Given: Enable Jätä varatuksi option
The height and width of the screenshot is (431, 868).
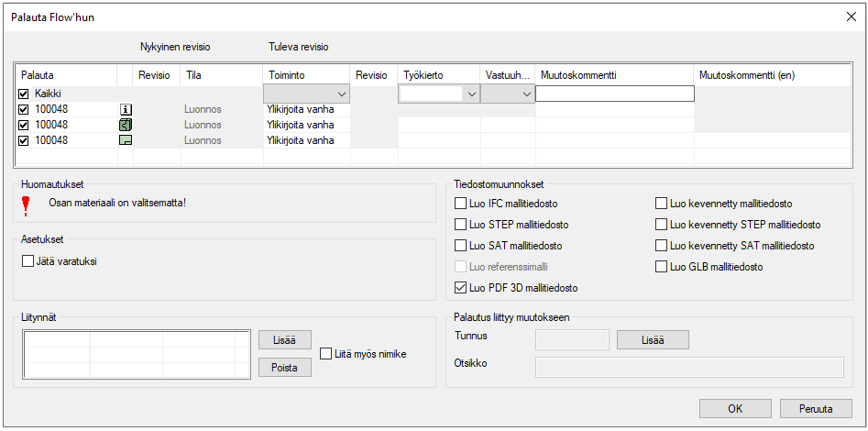Looking at the screenshot, I should (27, 261).
